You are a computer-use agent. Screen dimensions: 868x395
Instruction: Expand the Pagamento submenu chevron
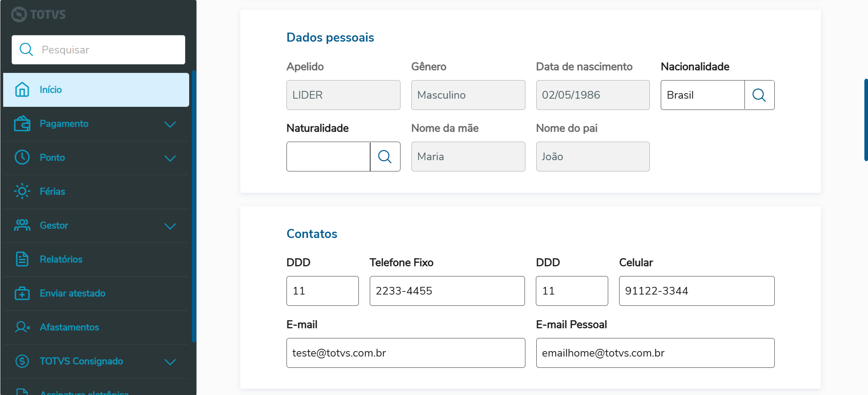point(170,124)
